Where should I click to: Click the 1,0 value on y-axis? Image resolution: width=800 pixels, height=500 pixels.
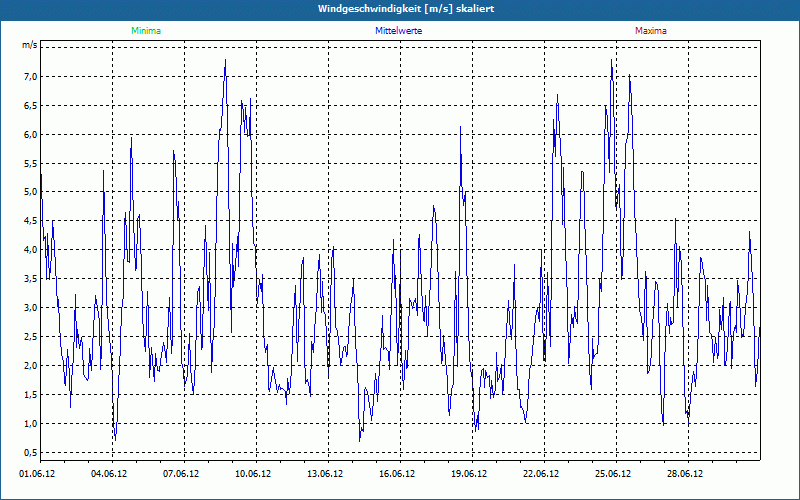click(x=31, y=423)
